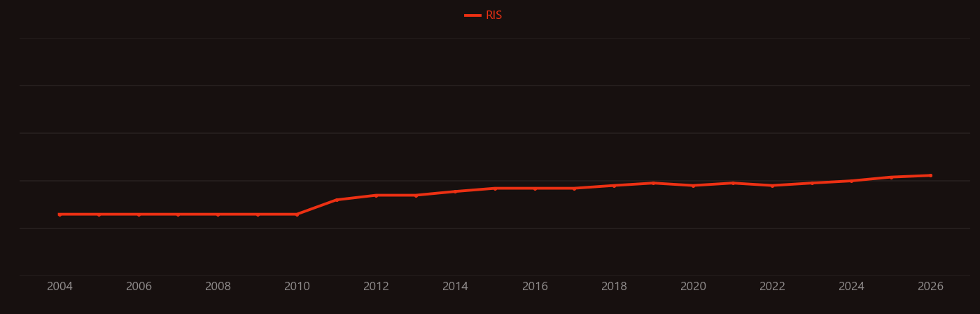This screenshot has height=314, width=980.
Task: Click the x-axis label 2026
Action: [930, 287]
